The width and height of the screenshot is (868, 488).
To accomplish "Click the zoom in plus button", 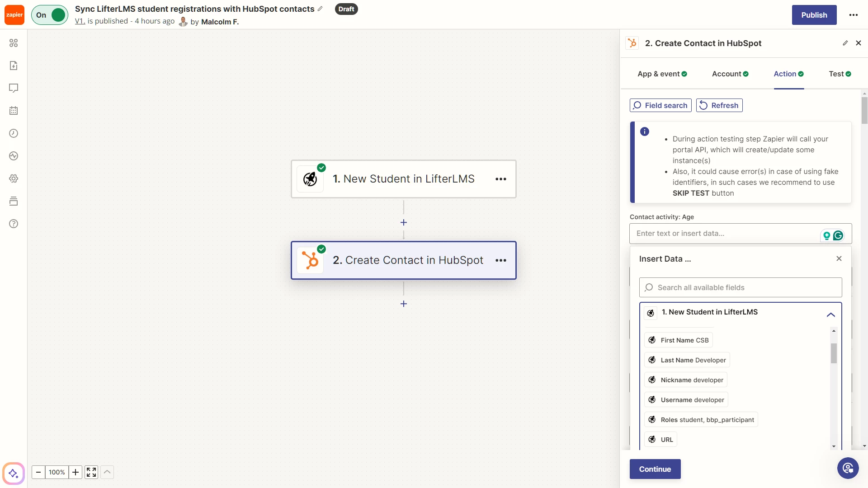I will tap(75, 472).
